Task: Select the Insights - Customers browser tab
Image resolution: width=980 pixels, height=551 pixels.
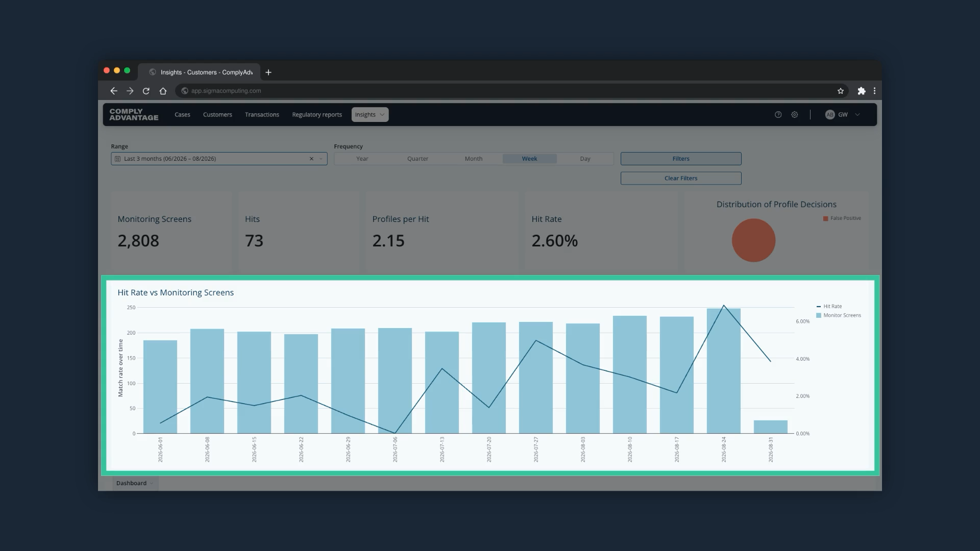Action: point(199,72)
